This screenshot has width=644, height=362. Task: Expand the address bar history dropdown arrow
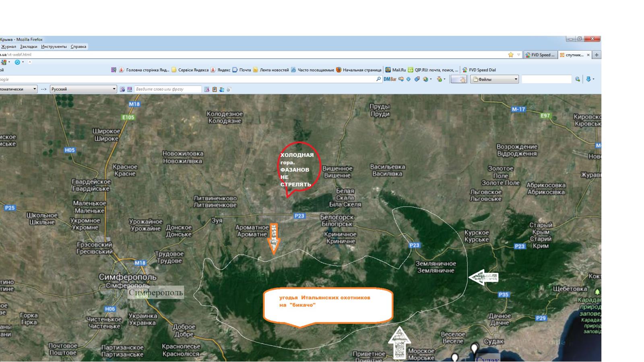pyautogui.click(x=519, y=55)
